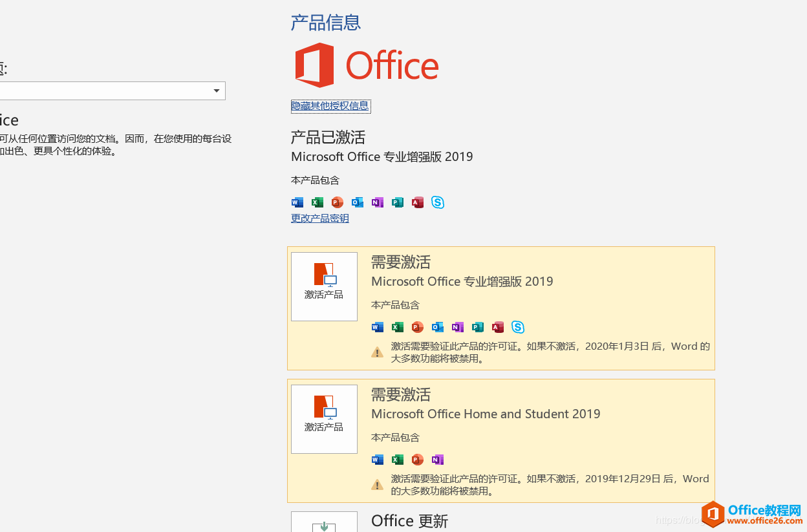Viewport: 807px width, 532px height.
Task: Click the OneNote icon under 产品已激活
Action: tap(378, 202)
